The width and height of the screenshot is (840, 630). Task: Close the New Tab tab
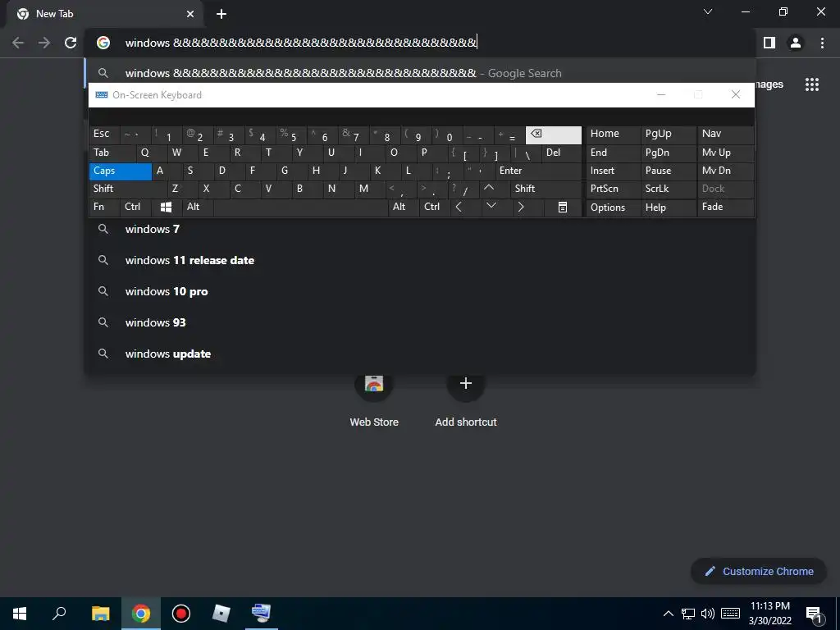(x=190, y=14)
